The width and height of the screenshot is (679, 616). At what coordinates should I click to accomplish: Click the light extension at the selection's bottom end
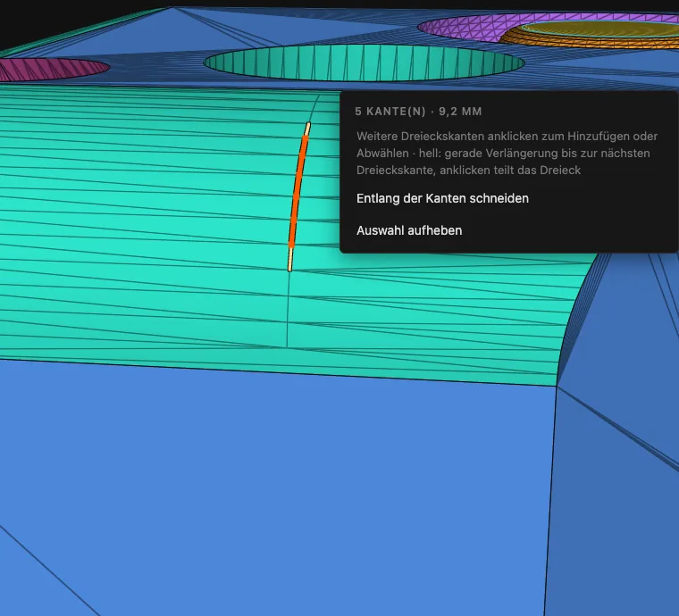click(x=290, y=260)
